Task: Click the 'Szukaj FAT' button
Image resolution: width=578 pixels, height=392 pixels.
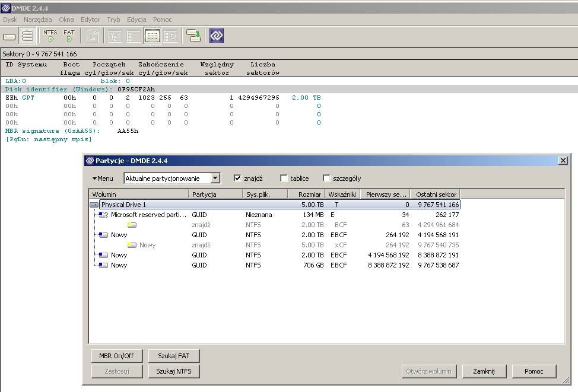Action: (x=174, y=356)
